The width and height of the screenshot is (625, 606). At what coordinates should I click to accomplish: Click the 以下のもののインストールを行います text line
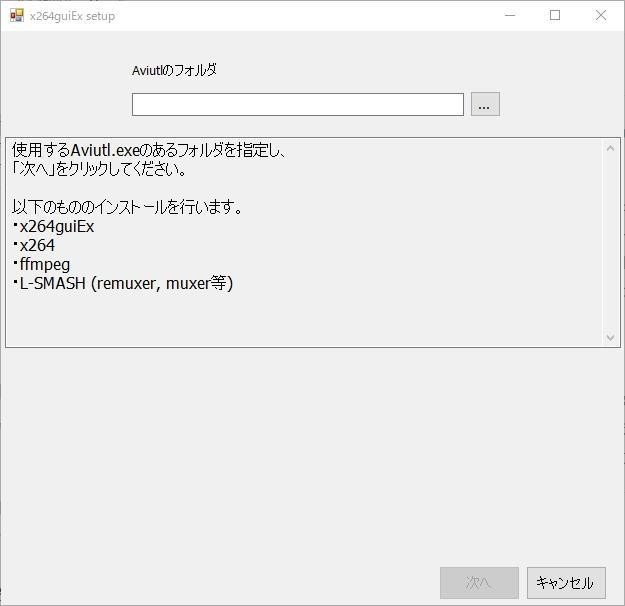127,207
